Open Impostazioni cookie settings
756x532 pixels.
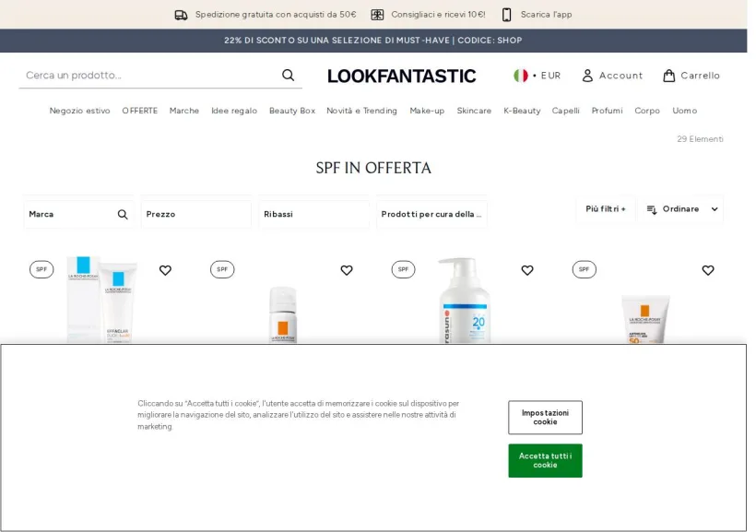coord(545,417)
